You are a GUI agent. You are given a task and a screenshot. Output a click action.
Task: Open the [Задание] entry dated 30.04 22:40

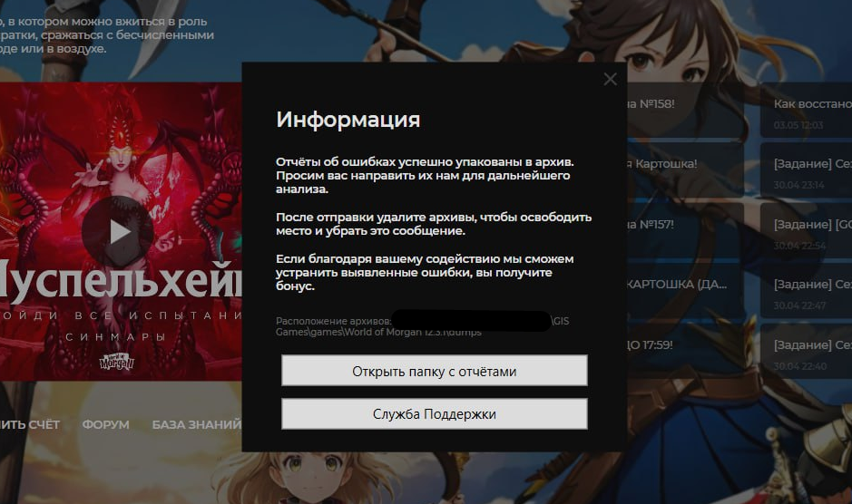(807, 351)
